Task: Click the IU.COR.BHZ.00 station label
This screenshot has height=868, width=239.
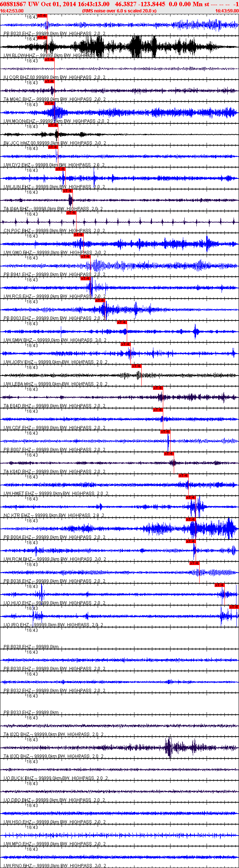Action: 55,77
